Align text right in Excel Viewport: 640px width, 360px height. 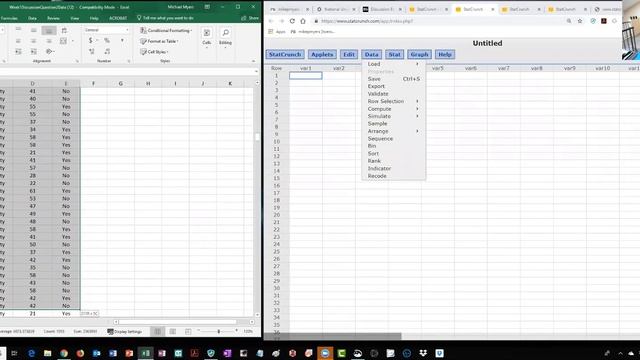click(x=49, y=41)
